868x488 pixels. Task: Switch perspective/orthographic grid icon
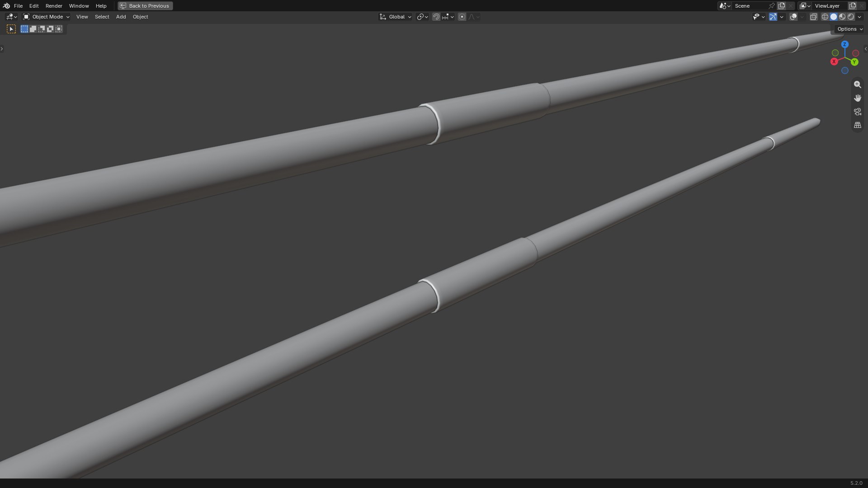[x=858, y=125]
